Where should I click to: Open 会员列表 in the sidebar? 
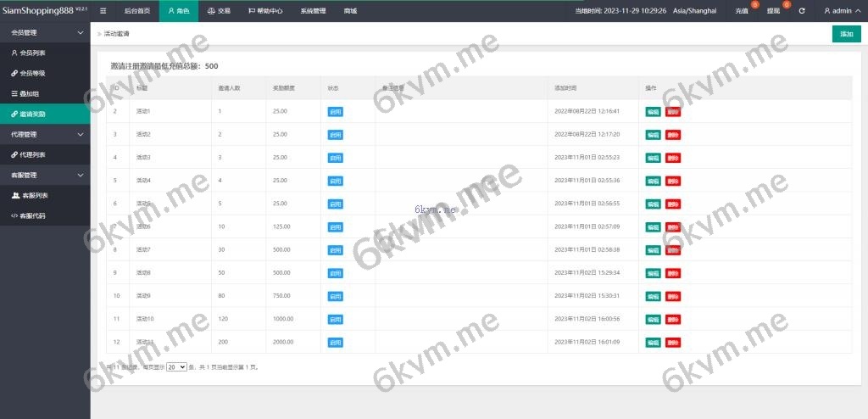pos(32,53)
